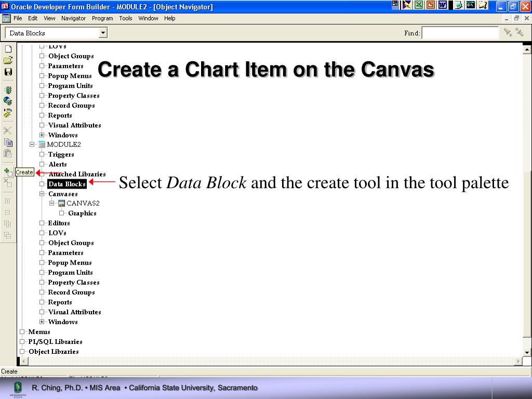Click the Cut scissors icon
The image size is (532, 399).
point(8,130)
